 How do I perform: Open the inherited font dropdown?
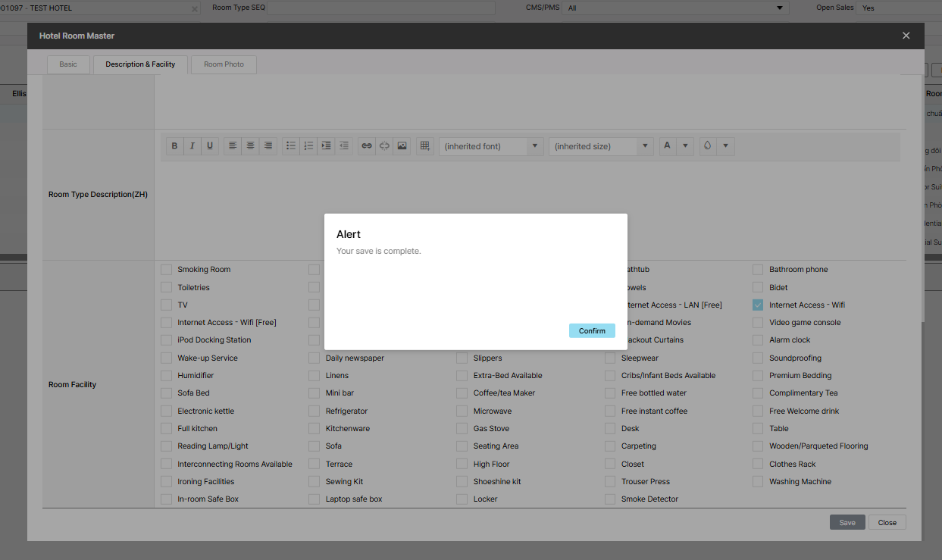pos(491,146)
